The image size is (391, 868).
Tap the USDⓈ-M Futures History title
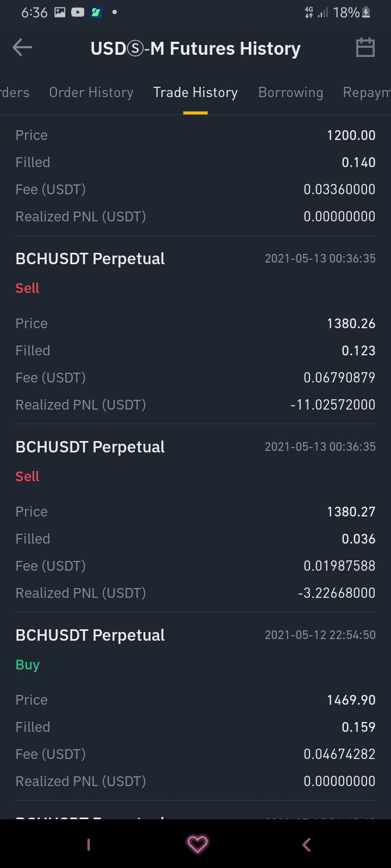click(195, 48)
